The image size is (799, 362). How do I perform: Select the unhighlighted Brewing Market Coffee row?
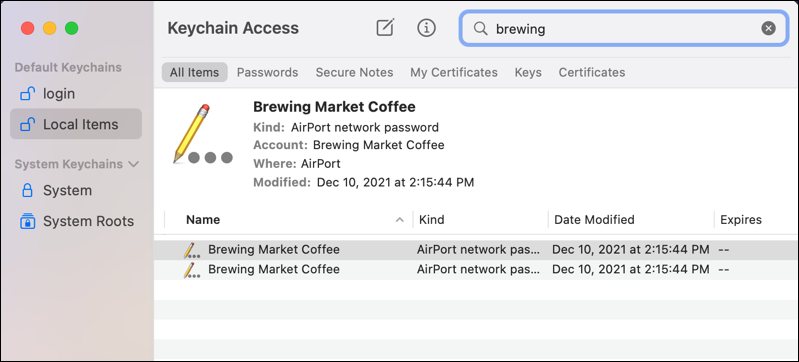click(x=476, y=269)
